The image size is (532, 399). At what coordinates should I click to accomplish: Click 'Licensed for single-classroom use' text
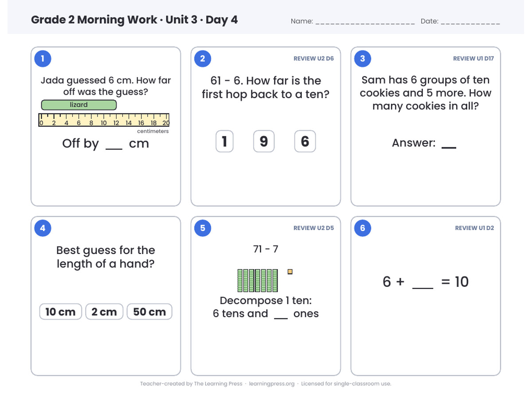pyautogui.click(x=346, y=384)
